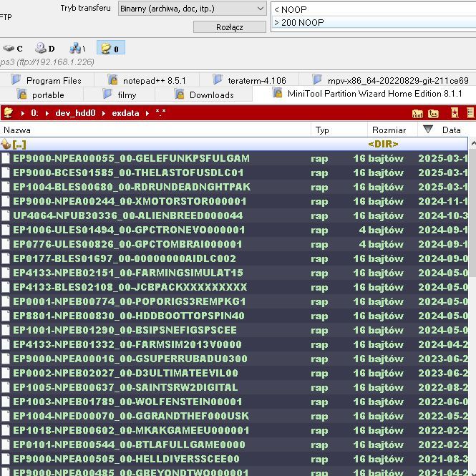Select EP9000-BCES01585_00-THELASTOFUSDLC01 file
The width and height of the screenshot is (476, 476).
point(234,173)
